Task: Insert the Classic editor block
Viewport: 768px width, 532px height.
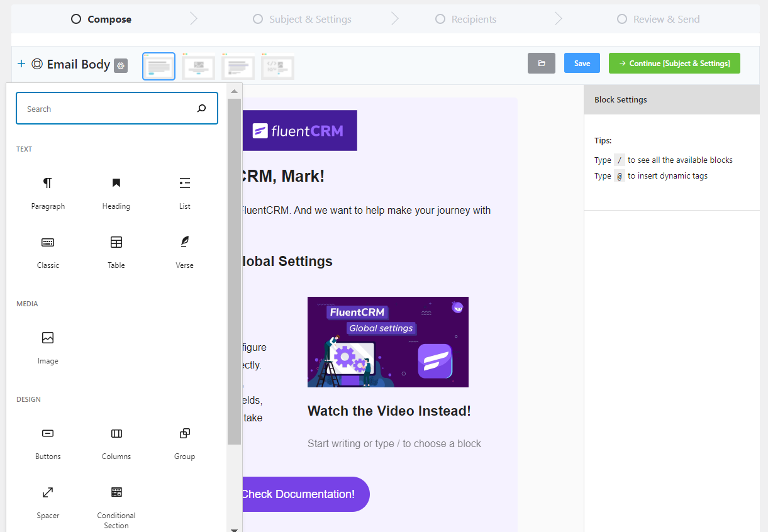Action: [x=48, y=251]
